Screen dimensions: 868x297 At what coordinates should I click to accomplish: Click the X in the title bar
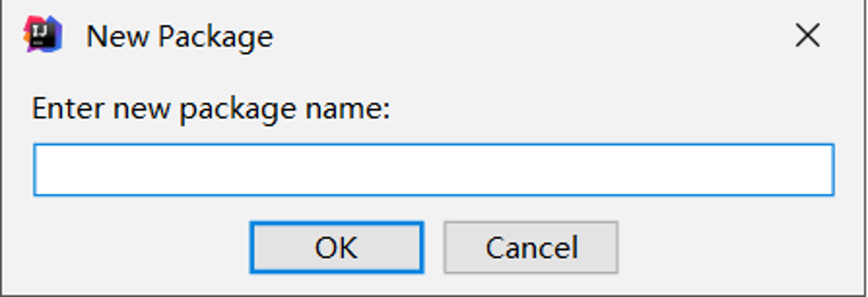tap(807, 36)
